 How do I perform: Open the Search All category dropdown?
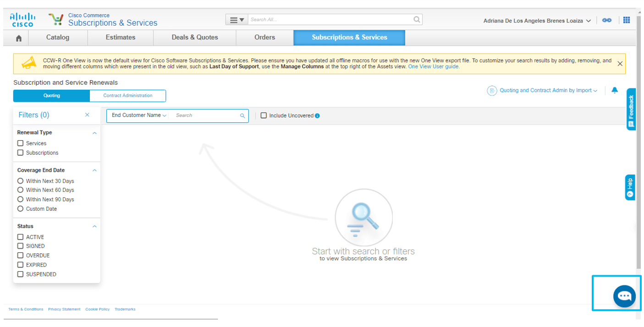coord(237,20)
